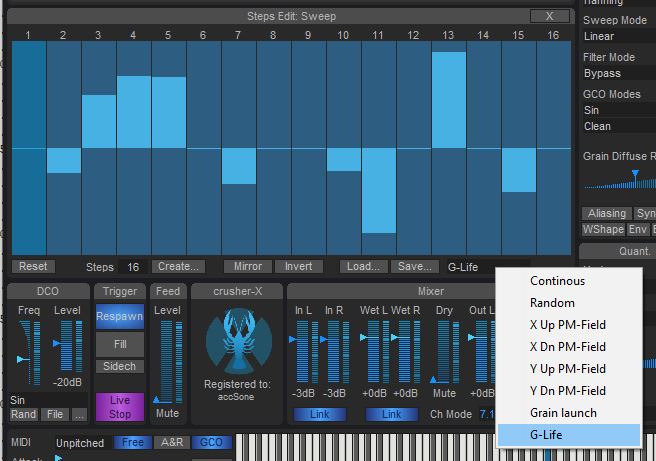Toggle the Live Stop button
The width and height of the screenshot is (656, 461).
(120, 407)
